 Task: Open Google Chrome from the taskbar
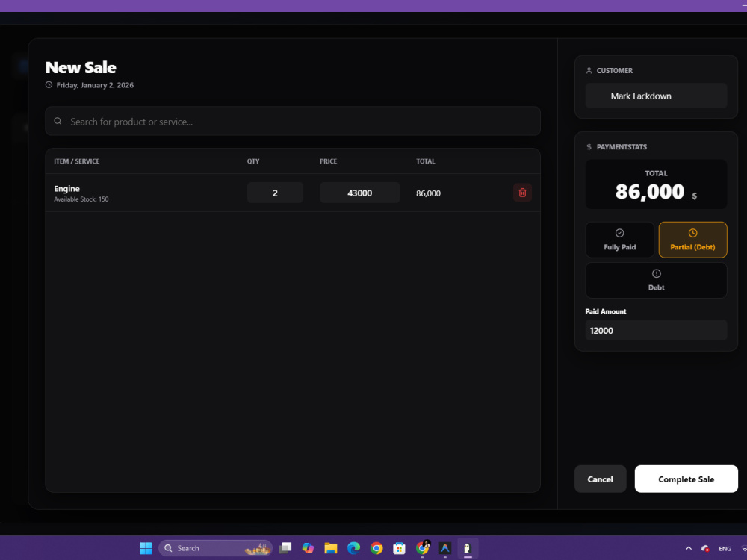(x=376, y=548)
